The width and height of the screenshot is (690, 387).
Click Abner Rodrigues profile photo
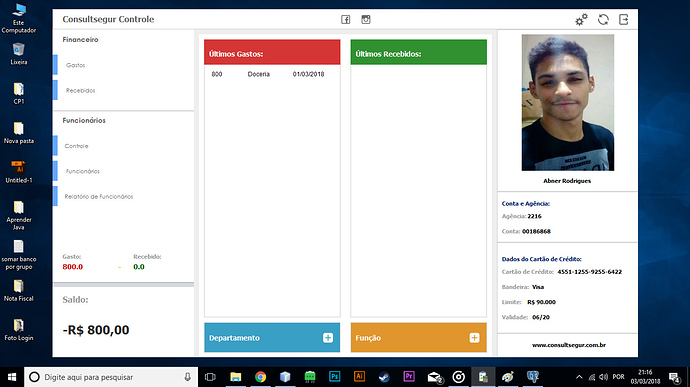tap(568, 103)
